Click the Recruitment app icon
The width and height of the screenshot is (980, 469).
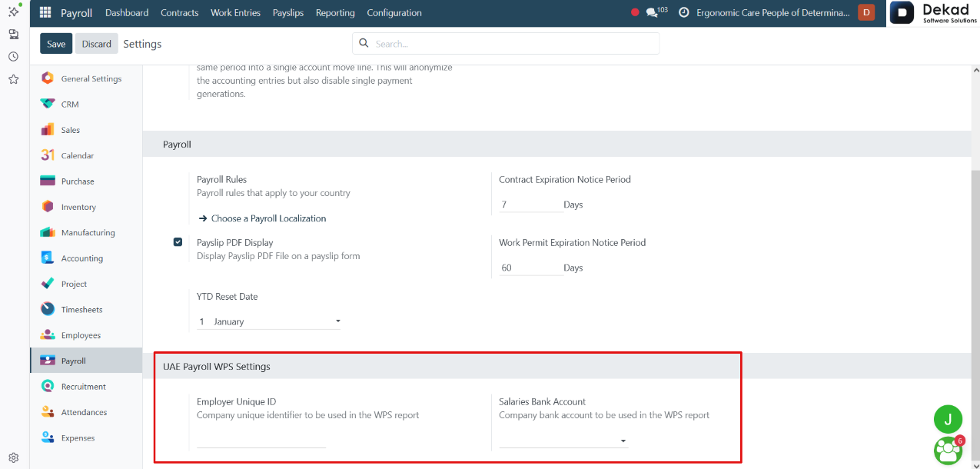click(x=48, y=387)
